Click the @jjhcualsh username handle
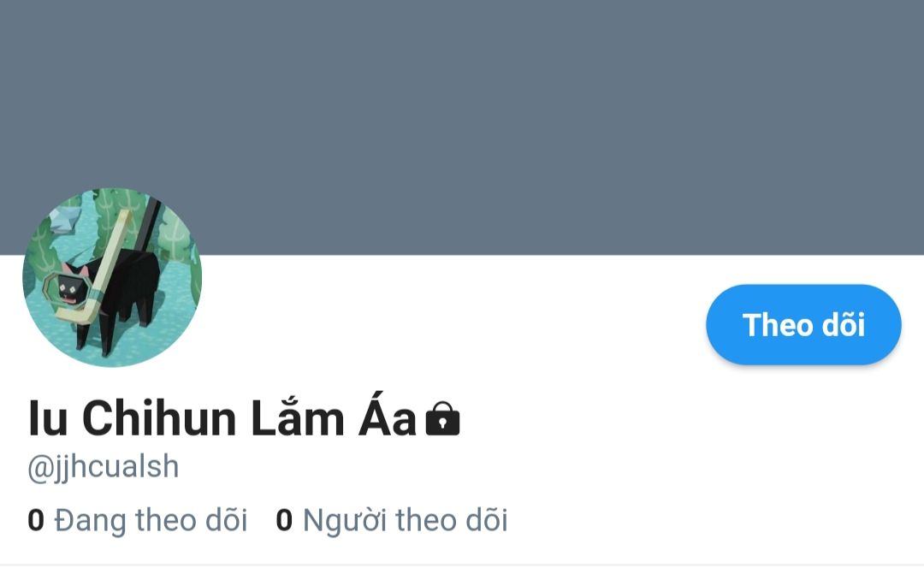924x568 pixels. click(104, 467)
